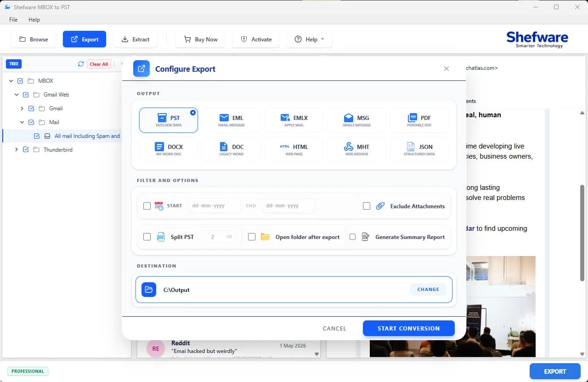Click the Browse toolbar button

[33, 39]
